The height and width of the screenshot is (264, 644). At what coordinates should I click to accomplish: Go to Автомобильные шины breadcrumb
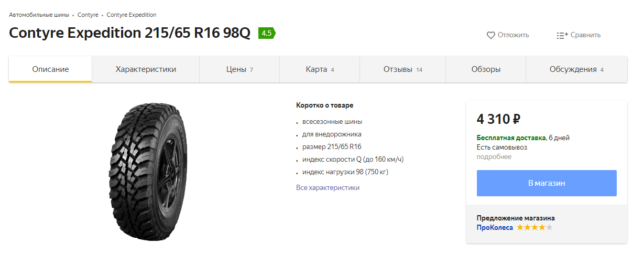point(39,15)
